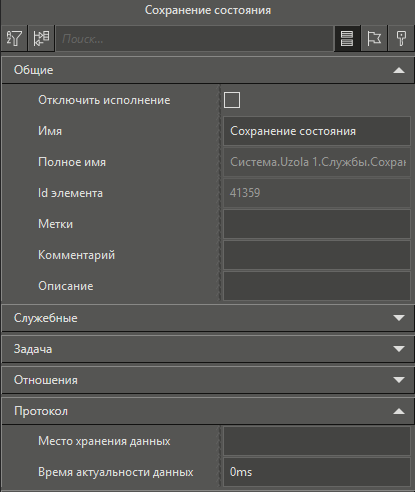Click the Служебные section header label

click(x=46, y=318)
